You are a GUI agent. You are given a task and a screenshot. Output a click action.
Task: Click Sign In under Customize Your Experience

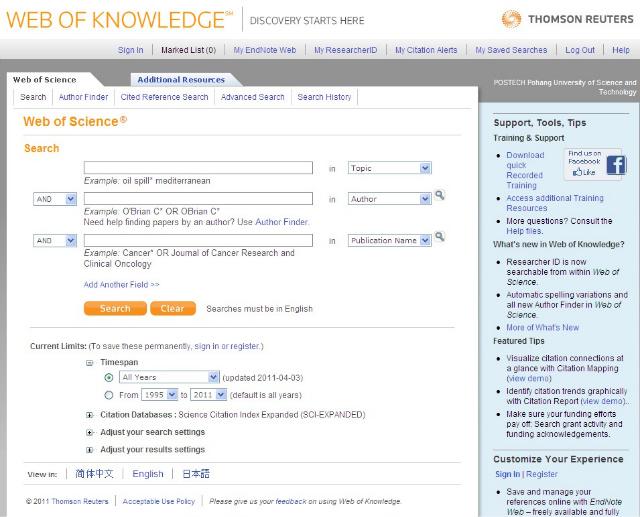coord(507,474)
